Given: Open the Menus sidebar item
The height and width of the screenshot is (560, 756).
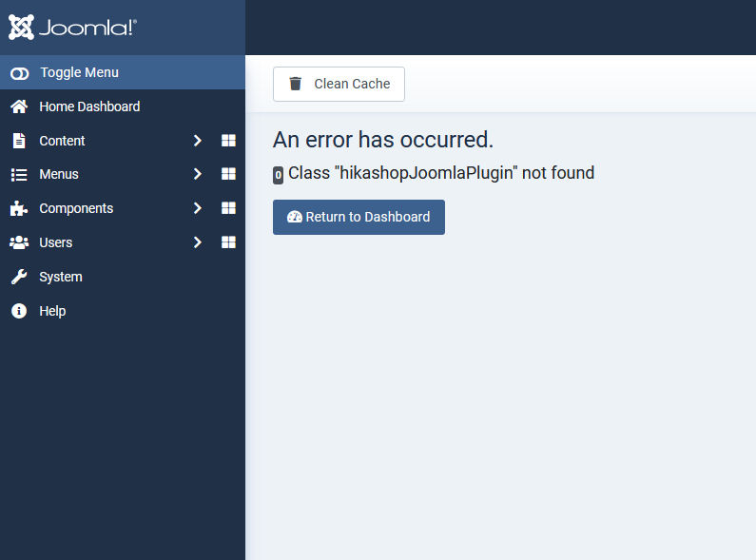Looking at the screenshot, I should 59,174.
